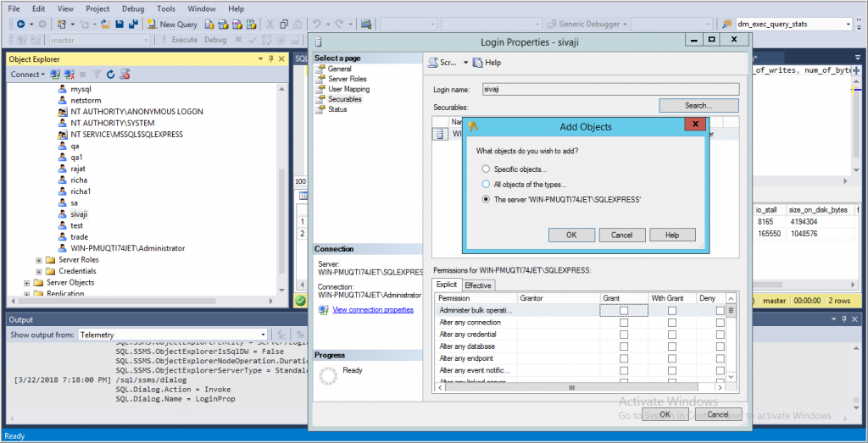Click the New Project toolbar icon
868x443 pixels.
pos(62,25)
